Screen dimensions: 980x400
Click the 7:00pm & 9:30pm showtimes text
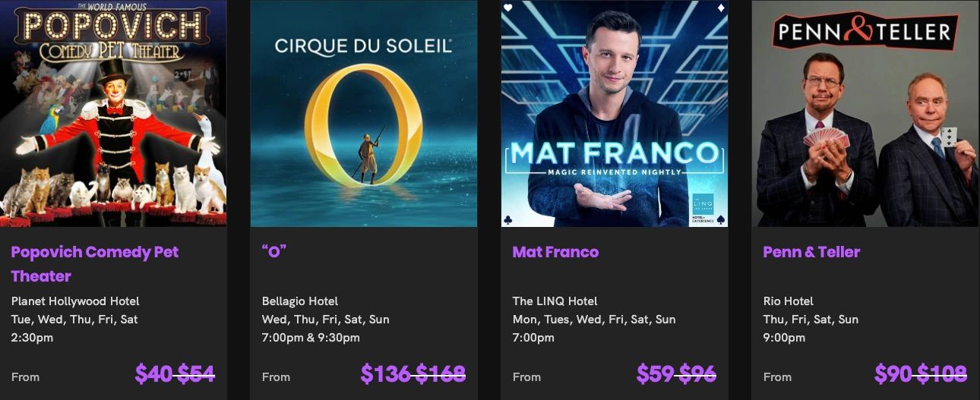pos(311,338)
